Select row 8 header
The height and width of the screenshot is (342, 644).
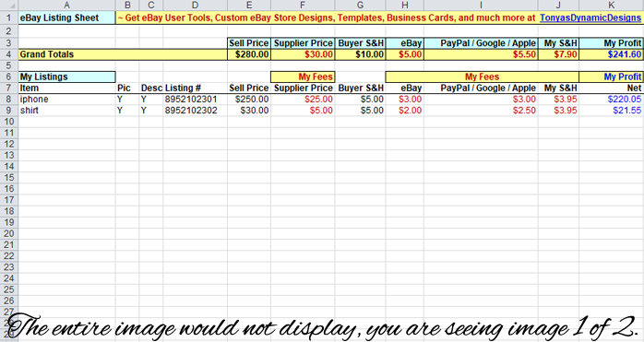coord(8,100)
